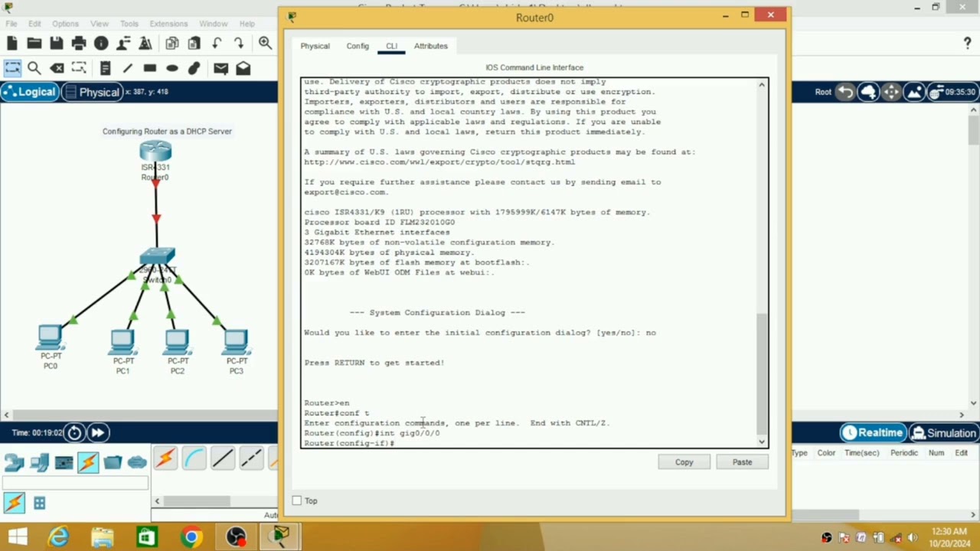Open the Config tab in Router0
Viewport: 980px width, 551px height.
coord(358,46)
